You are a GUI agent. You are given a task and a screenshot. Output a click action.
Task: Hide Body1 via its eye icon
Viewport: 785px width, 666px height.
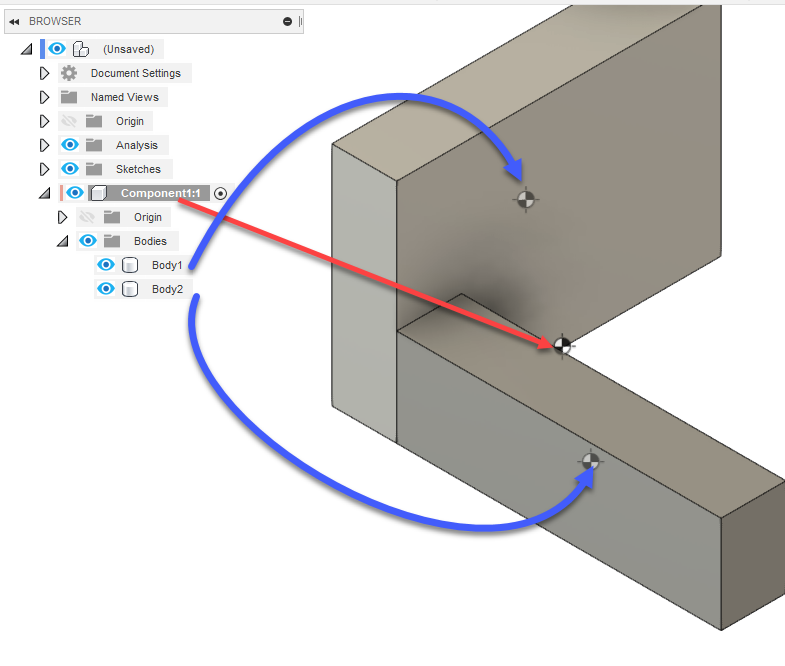[106, 264]
